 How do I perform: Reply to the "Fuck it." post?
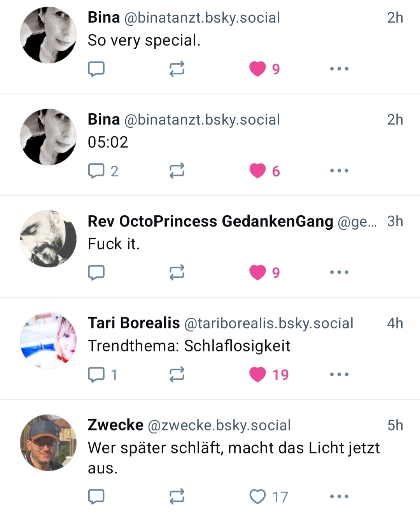tap(96, 272)
